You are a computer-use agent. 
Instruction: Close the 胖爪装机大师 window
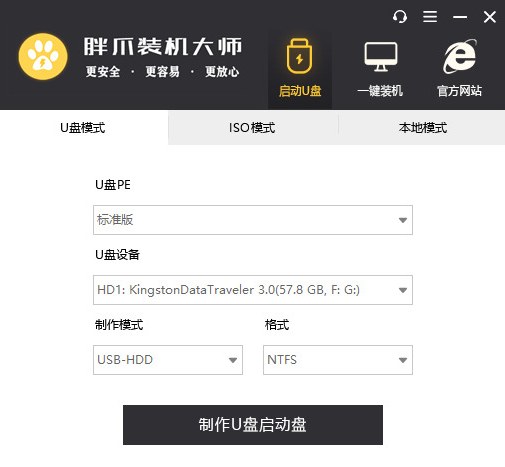[490, 17]
